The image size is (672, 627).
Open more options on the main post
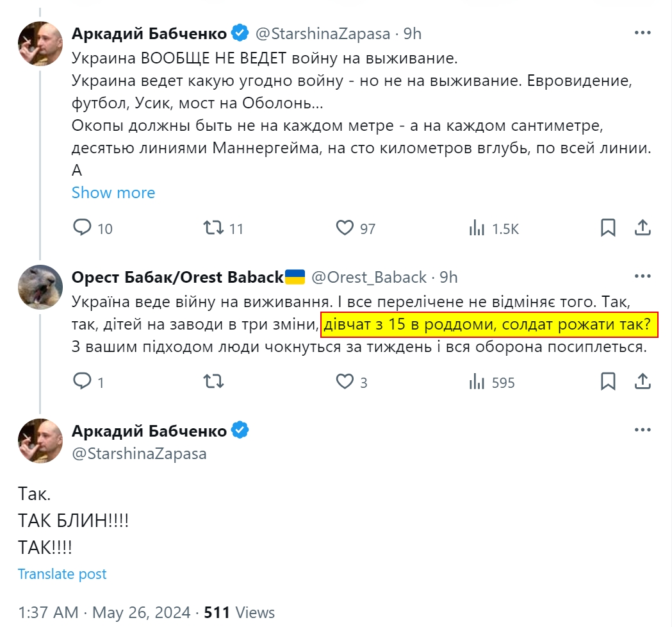pyautogui.click(x=642, y=430)
